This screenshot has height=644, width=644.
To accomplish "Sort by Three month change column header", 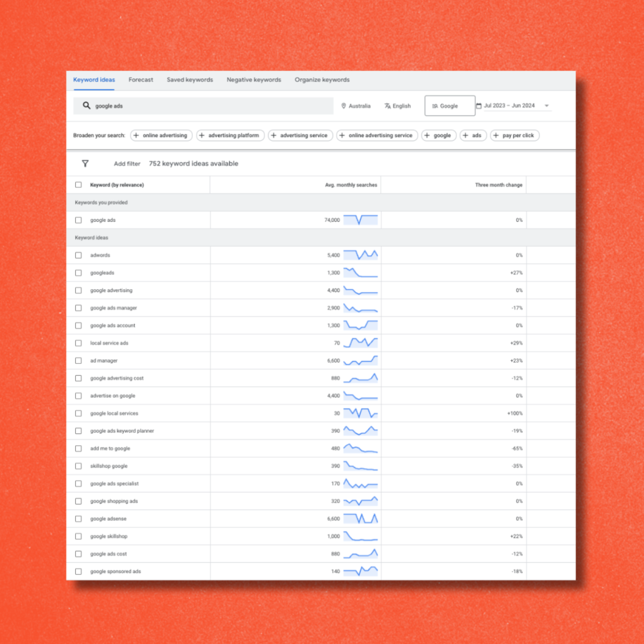I will click(499, 185).
